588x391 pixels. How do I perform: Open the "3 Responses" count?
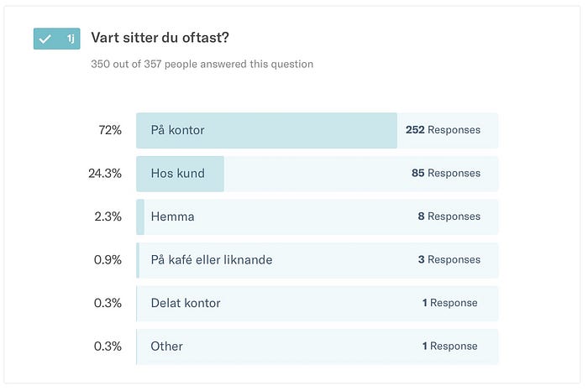(449, 260)
